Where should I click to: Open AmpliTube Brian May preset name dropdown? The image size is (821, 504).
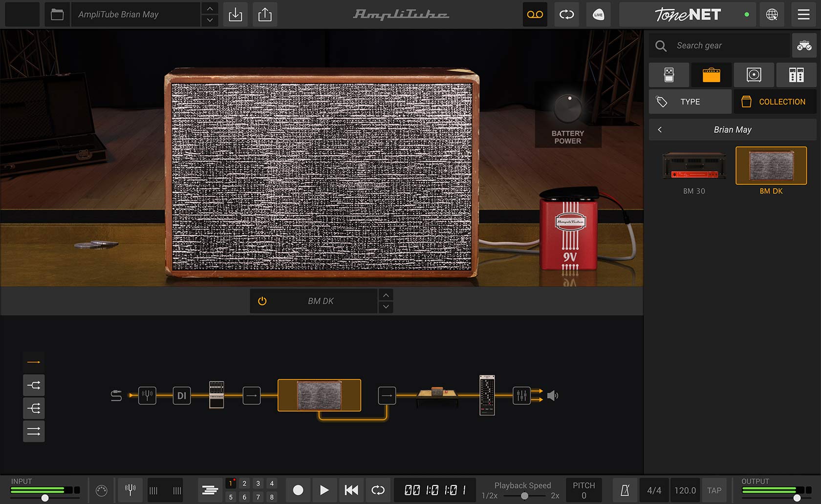tap(136, 15)
